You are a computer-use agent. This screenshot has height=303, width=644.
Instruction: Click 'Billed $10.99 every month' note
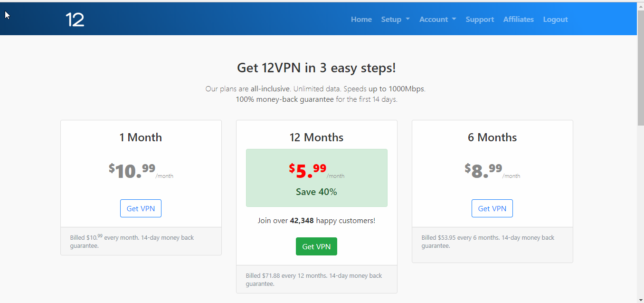point(132,242)
